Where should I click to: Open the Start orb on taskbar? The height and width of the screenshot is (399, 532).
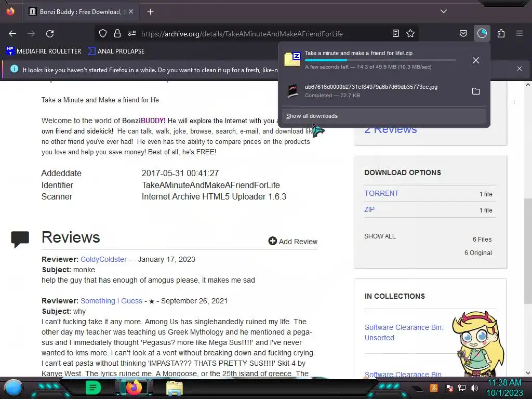[14, 388]
